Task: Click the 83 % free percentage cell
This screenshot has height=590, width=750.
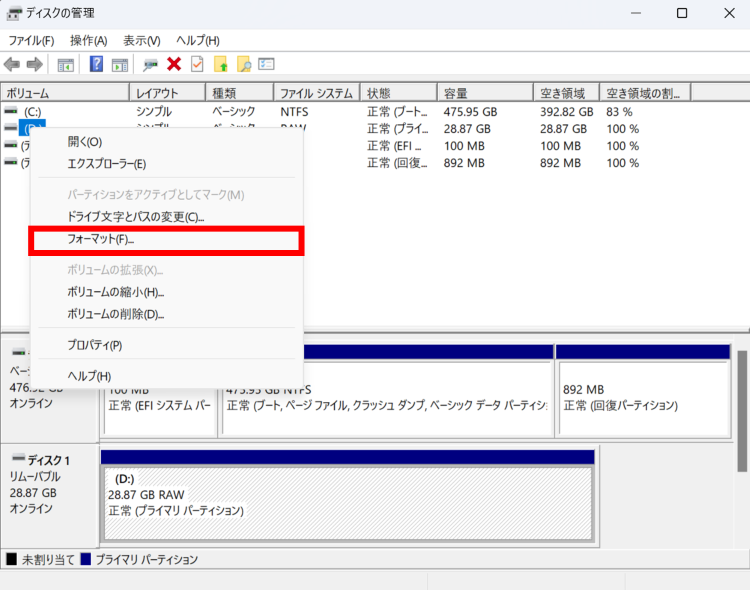Action: point(619,112)
